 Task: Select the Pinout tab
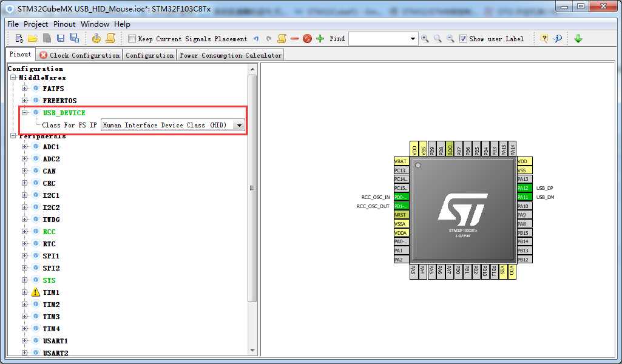20,55
